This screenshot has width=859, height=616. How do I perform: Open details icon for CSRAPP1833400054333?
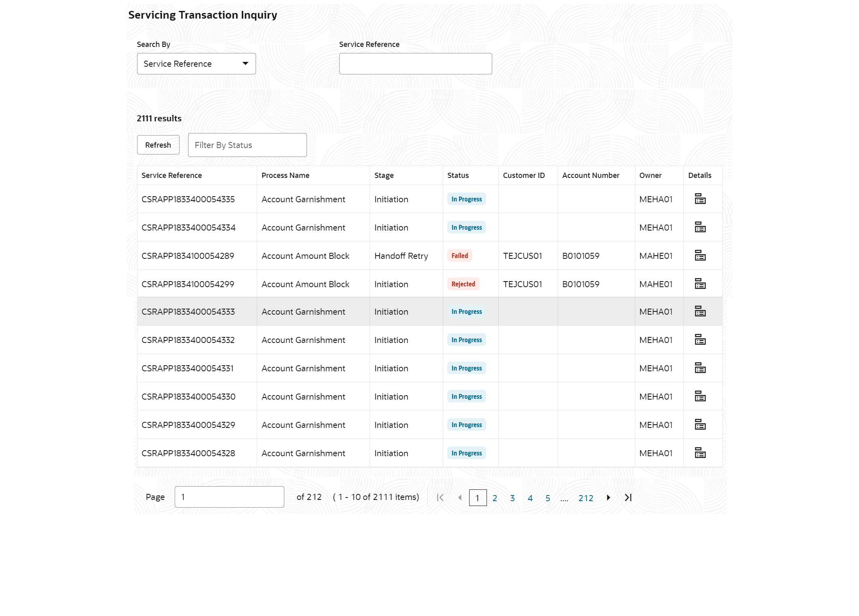(x=700, y=311)
